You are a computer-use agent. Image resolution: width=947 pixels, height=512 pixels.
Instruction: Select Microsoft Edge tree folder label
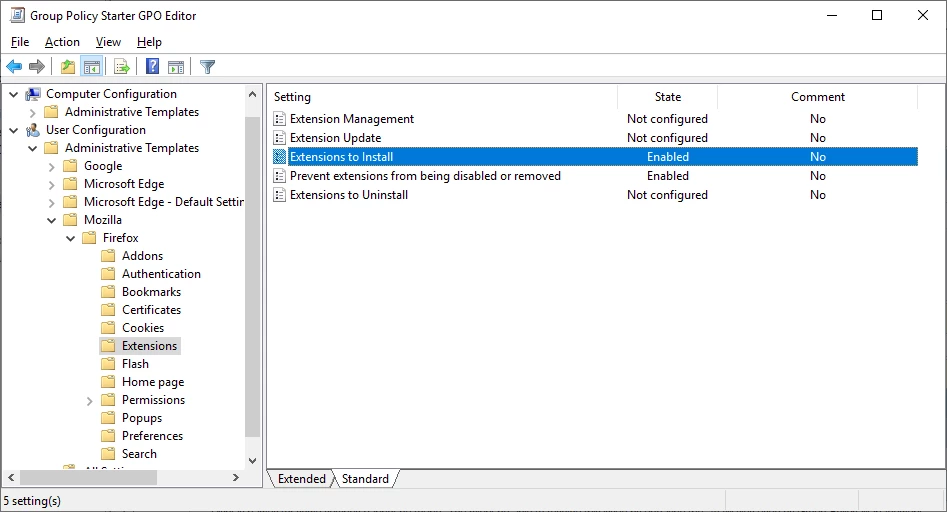click(124, 184)
